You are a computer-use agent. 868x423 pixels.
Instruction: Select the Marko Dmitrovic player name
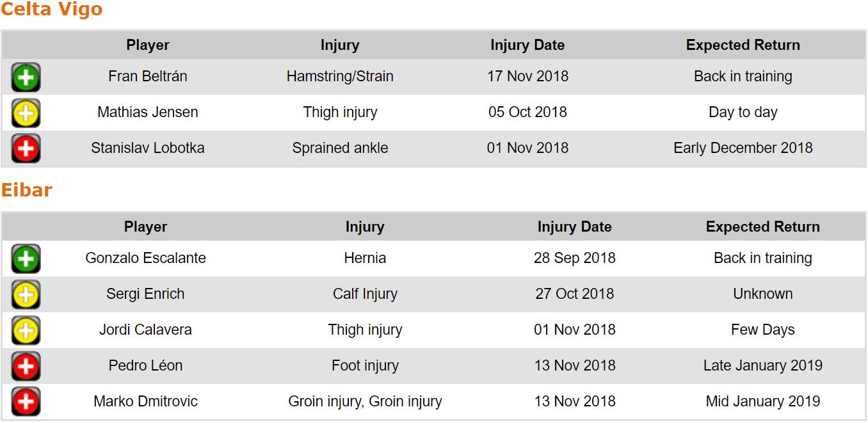point(145,401)
